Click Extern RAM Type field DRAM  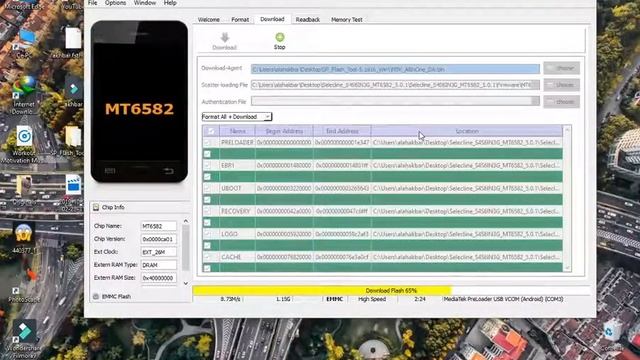pyautogui.click(x=159, y=265)
